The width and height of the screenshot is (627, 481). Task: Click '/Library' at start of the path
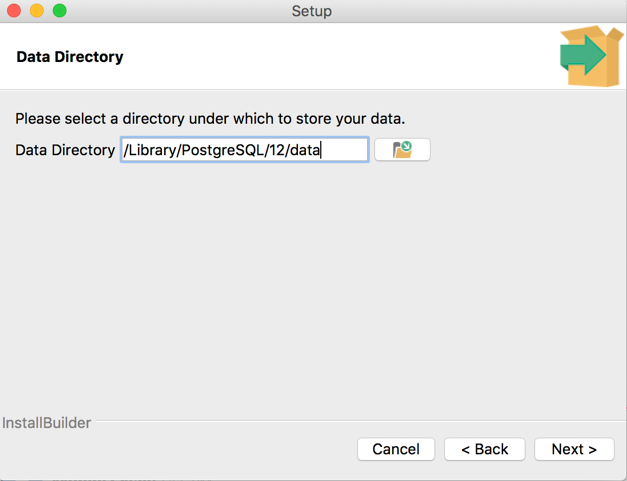coord(149,150)
